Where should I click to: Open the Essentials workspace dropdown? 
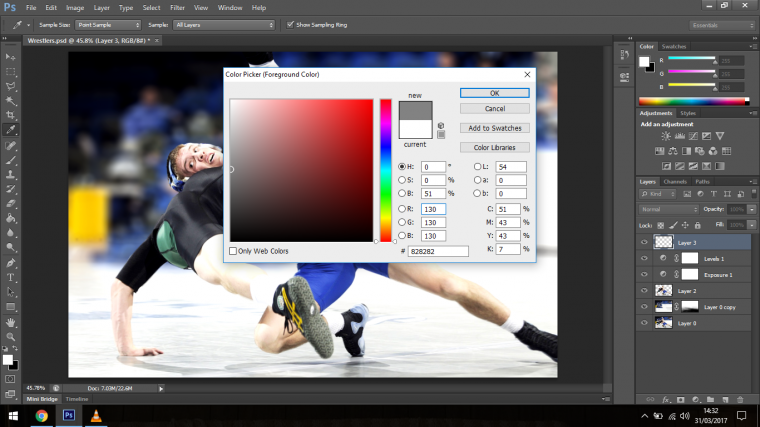(722, 25)
